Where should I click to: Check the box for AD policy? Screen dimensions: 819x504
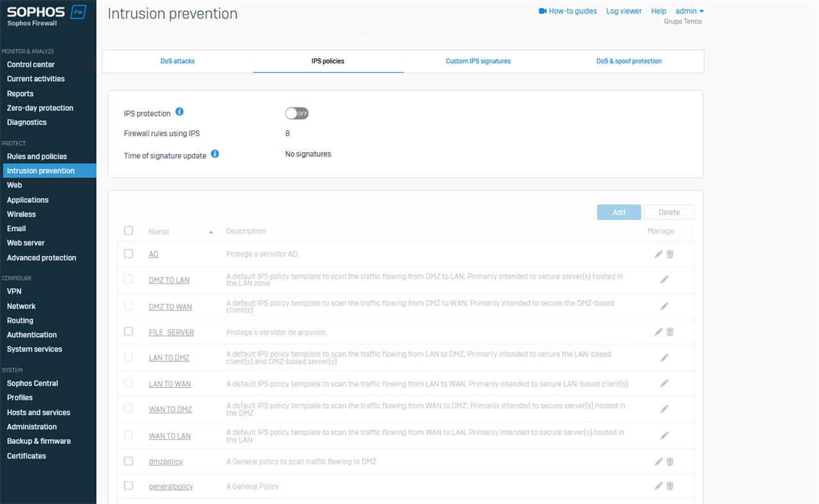pos(129,254)
